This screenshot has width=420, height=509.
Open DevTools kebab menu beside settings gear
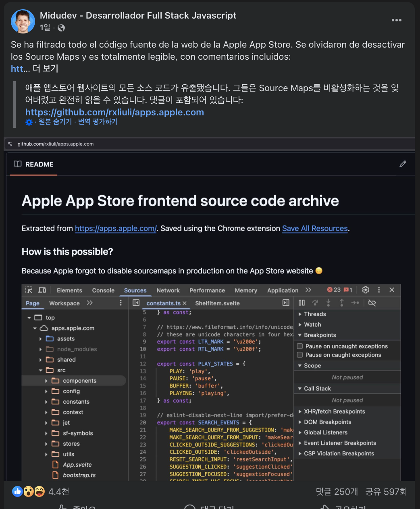(379, 290)
